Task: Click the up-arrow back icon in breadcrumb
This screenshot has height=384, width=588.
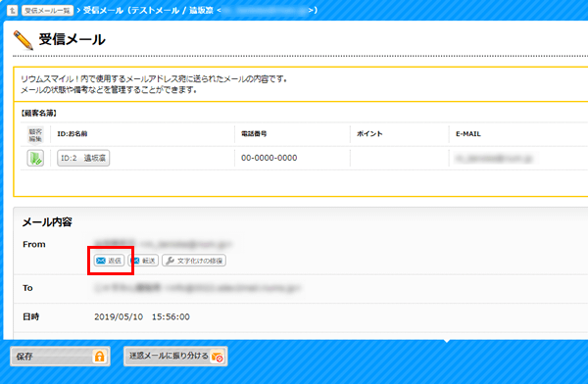Action: (x=12, y=10)
